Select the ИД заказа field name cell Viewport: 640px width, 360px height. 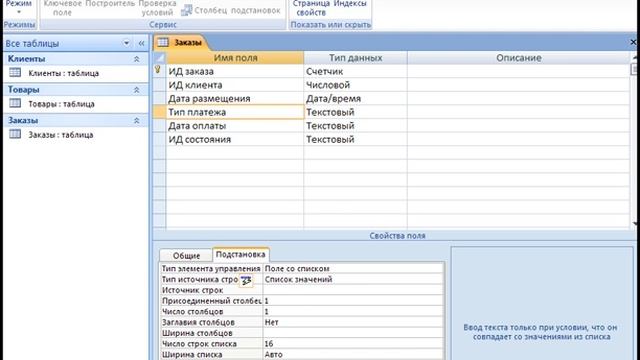tap(235, 71)
